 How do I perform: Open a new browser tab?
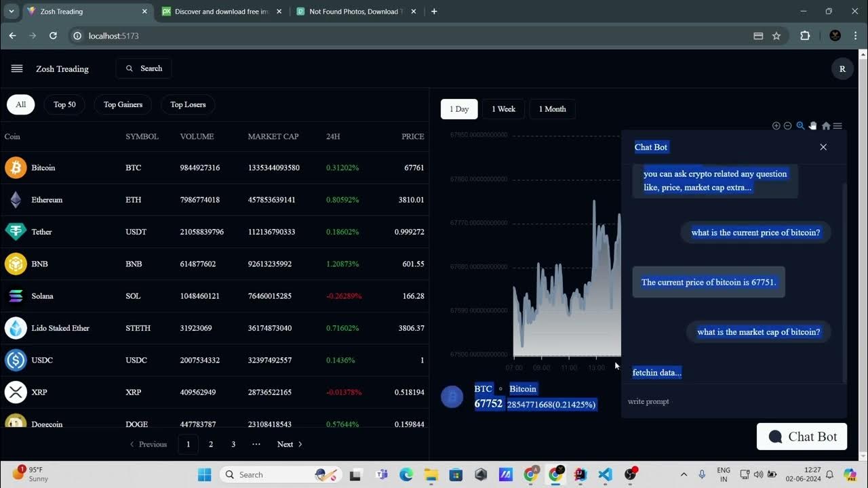point(434,12)
